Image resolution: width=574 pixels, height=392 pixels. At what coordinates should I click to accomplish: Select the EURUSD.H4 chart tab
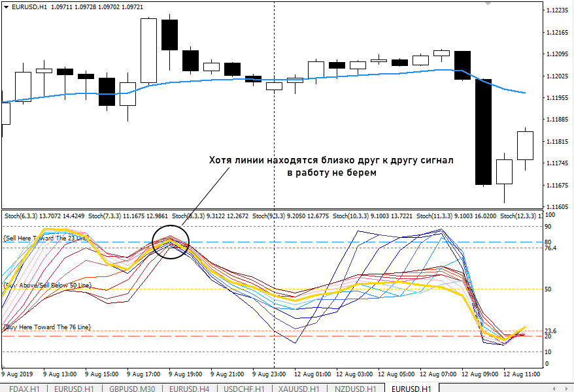(189, 387)
